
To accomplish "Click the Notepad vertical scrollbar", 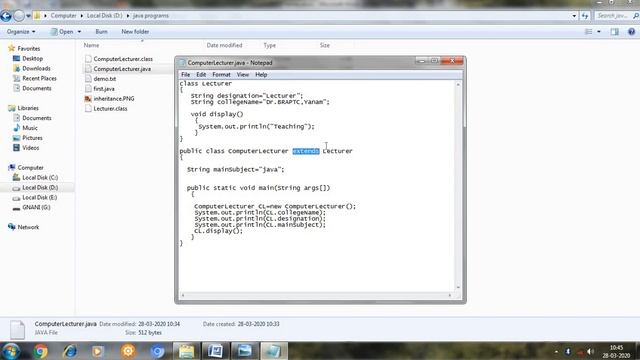I will pos(458,186).
